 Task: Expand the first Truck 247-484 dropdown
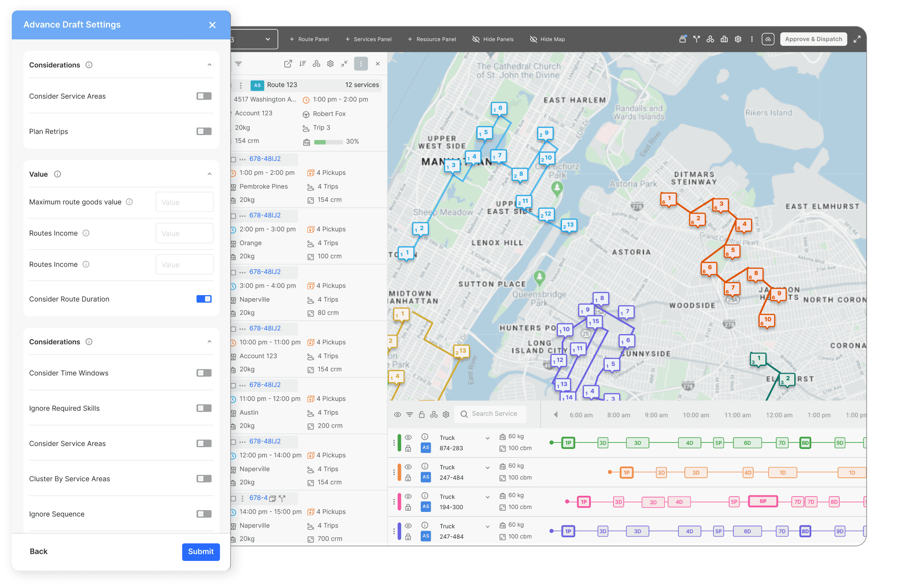tap(487, 468)
